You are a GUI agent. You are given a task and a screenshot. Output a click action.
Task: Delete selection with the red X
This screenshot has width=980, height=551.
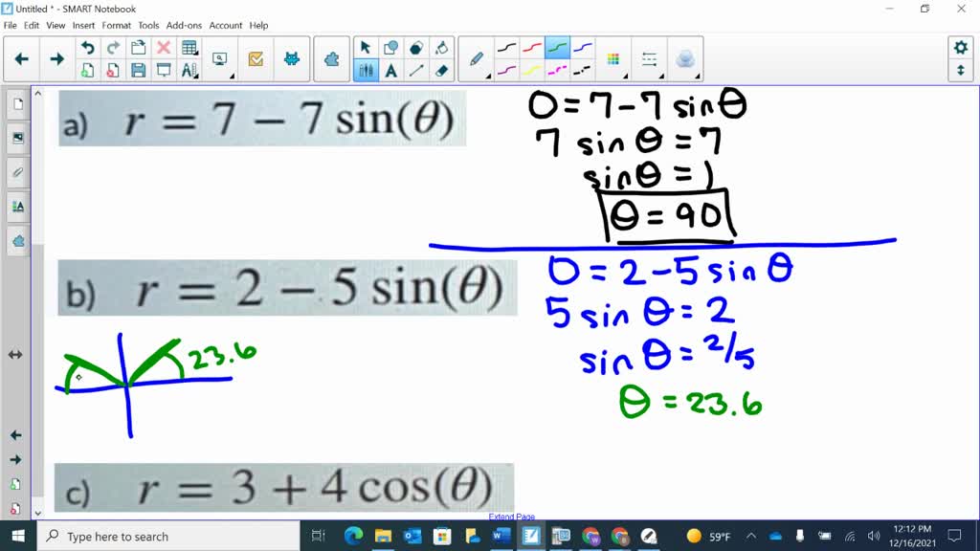click(164, 48)
